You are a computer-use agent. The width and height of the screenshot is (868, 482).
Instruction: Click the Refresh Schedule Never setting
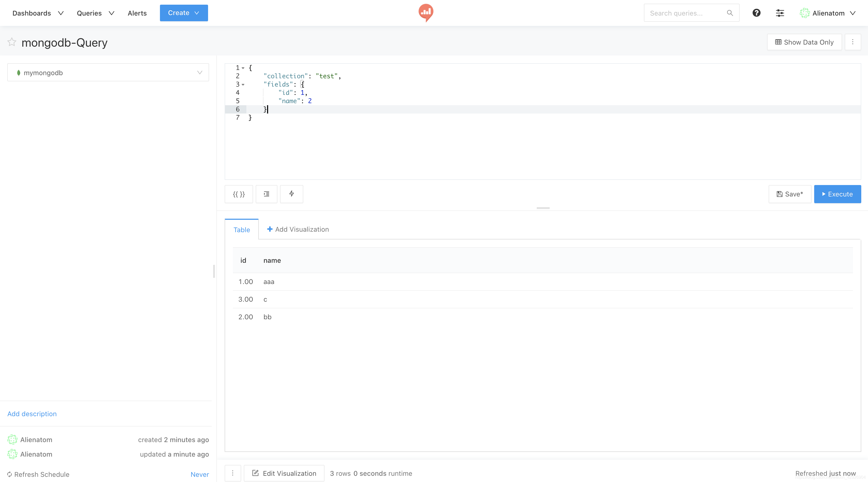(x=200, y=474)
